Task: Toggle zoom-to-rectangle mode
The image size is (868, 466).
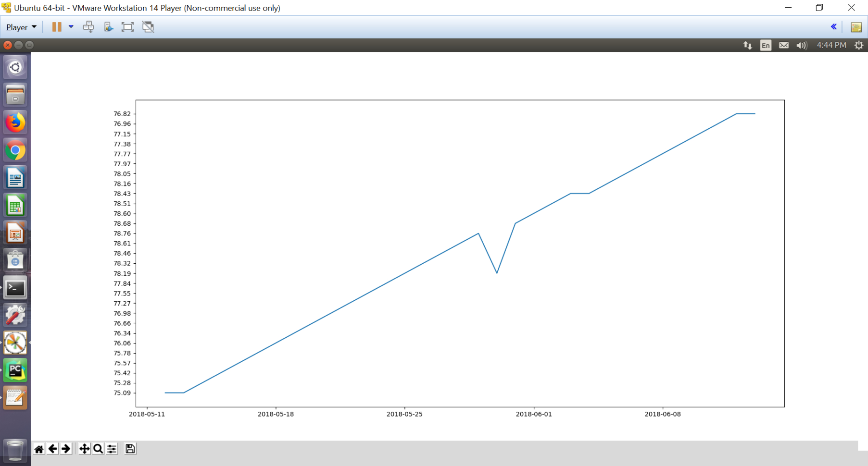Action: (x=98, y=448)
